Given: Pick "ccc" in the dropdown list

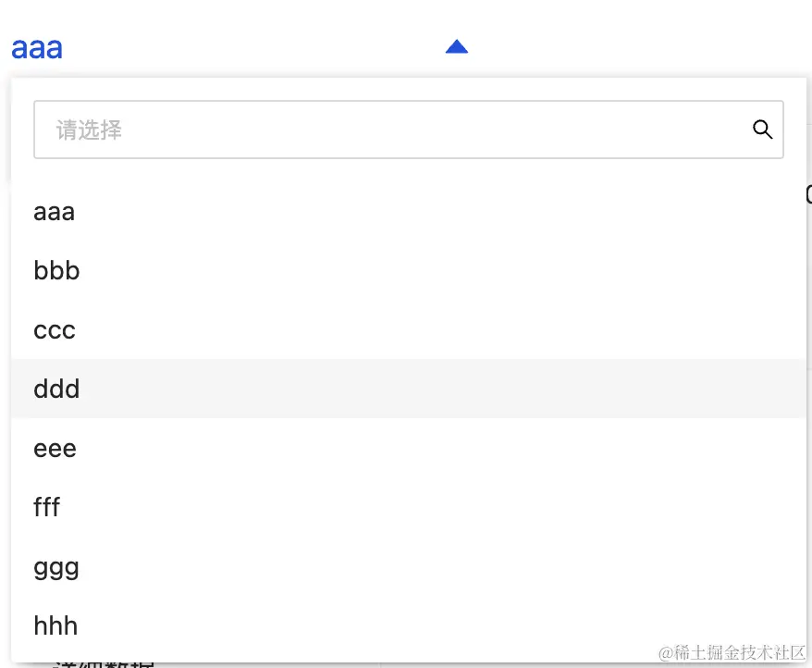Looking at the screenshot, I should (54, 330).
